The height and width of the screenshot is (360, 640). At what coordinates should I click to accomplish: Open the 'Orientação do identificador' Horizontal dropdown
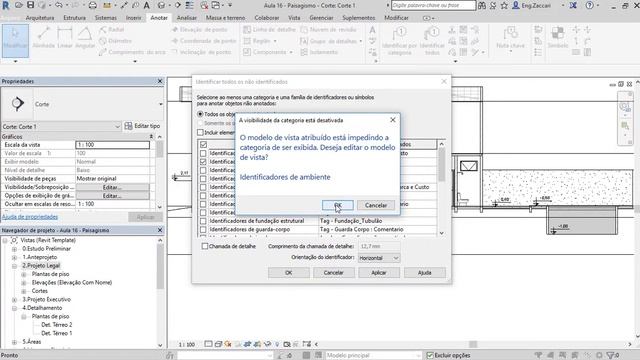click(379, 258)
